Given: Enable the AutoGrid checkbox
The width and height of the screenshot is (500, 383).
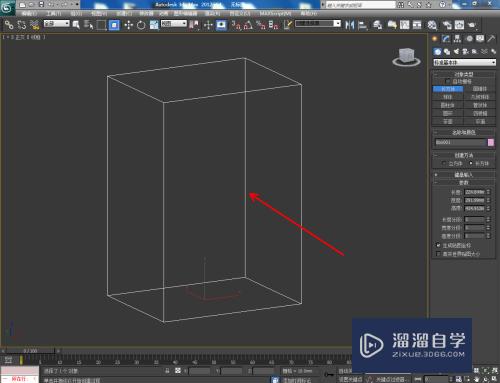Looking at the screenshot, I should (x=448, y=81).
